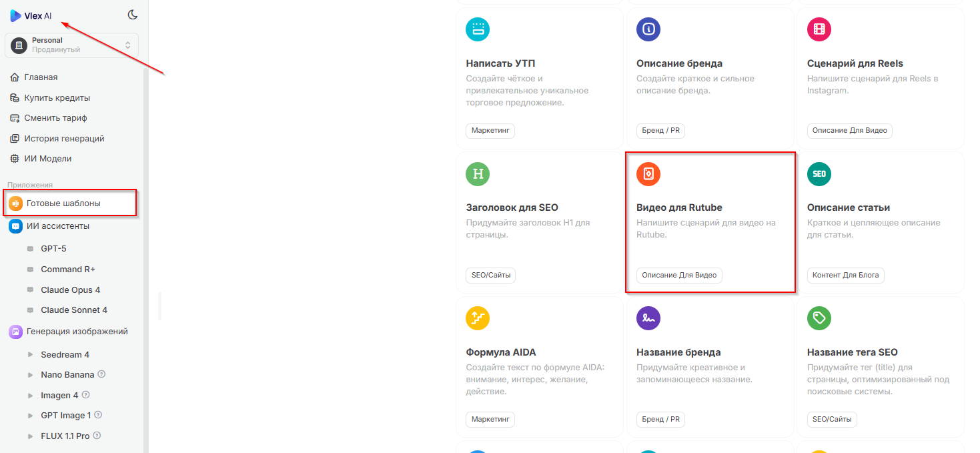Open the GPT-5 assistant
Screen dimensions: 980x453
[53, 249]
